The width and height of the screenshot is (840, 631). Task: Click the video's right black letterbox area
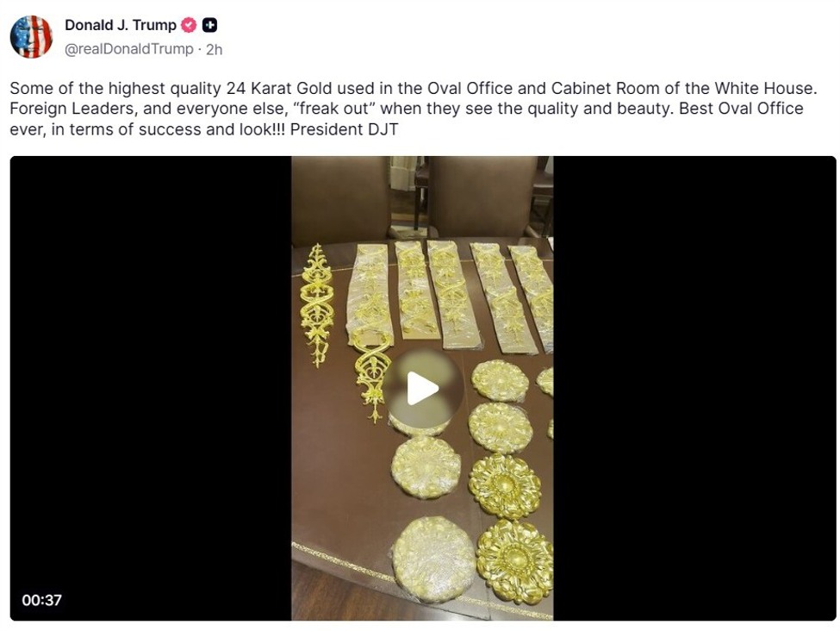click(x=694, y=388)
